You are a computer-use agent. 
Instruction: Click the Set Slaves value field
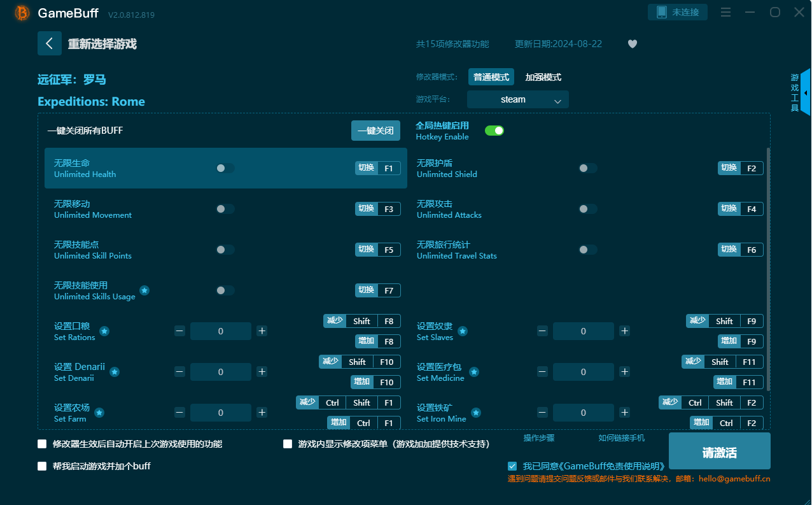pyautogui.click(x=584, y=331)
